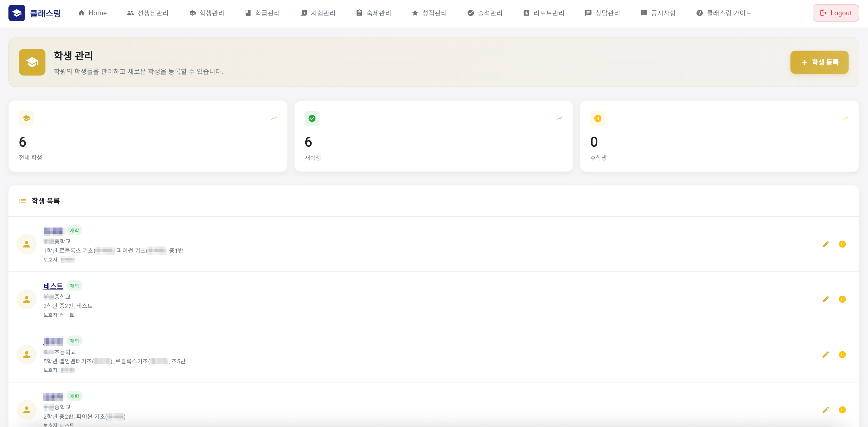Open 테스트 student name link
Screen dimensions: 868x427
coord(53,286)
